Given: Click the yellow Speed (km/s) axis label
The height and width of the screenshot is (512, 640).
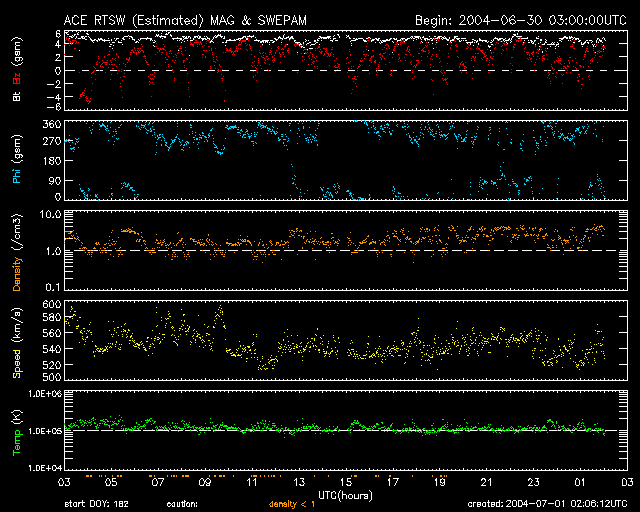Looking at the screenshot, I should (16, 340).
